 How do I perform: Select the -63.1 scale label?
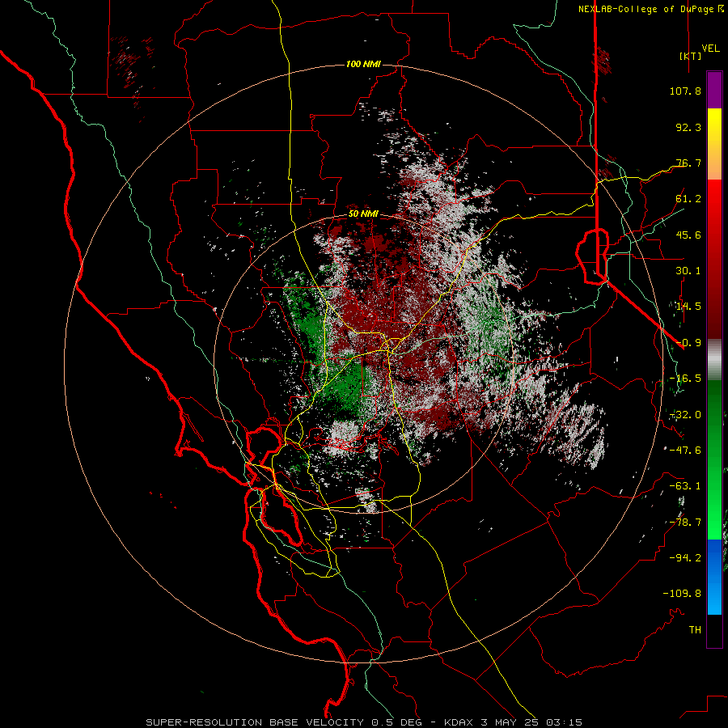(x=685, y=486)
